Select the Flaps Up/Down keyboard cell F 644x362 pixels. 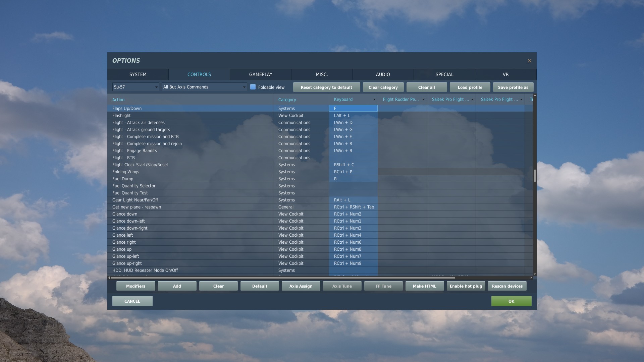[353, 108]
